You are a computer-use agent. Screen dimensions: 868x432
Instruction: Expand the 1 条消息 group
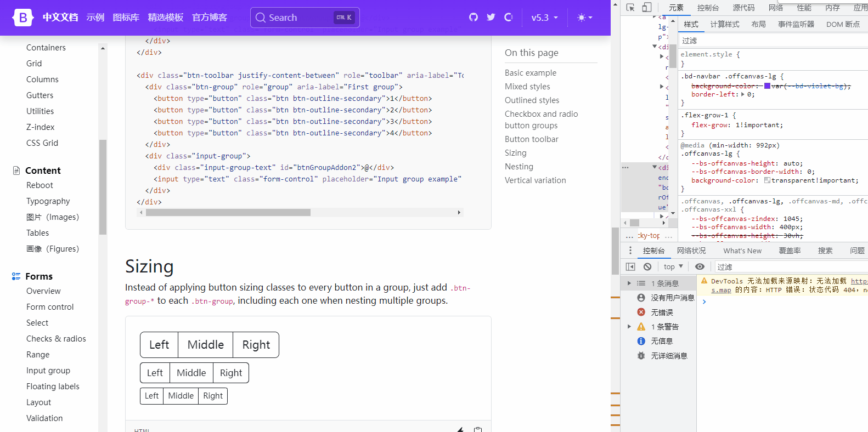[x=629, y=283]
